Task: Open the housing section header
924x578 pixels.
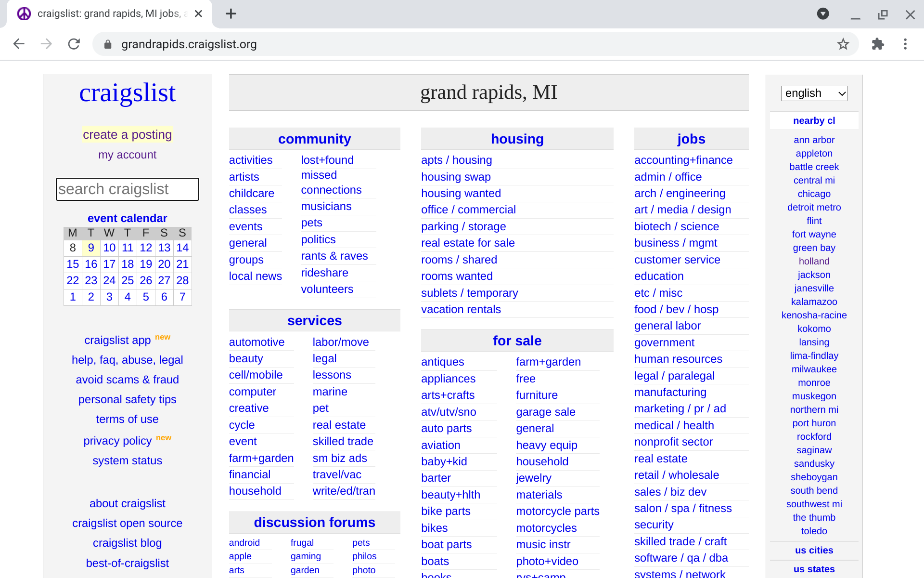Action: [x=517, y=139]
